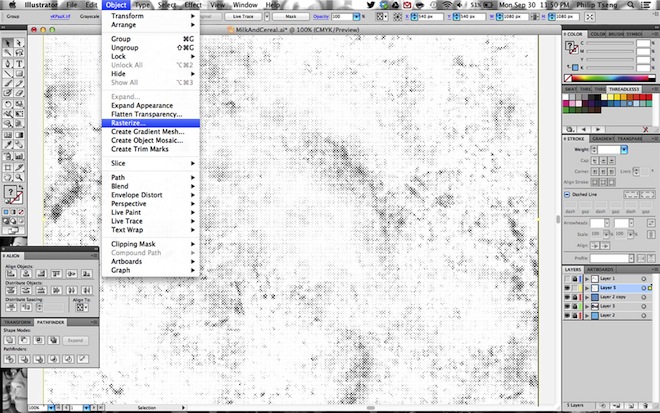
Task: Open the stroke Weight dropdown
Action: [x=624, y=149]
